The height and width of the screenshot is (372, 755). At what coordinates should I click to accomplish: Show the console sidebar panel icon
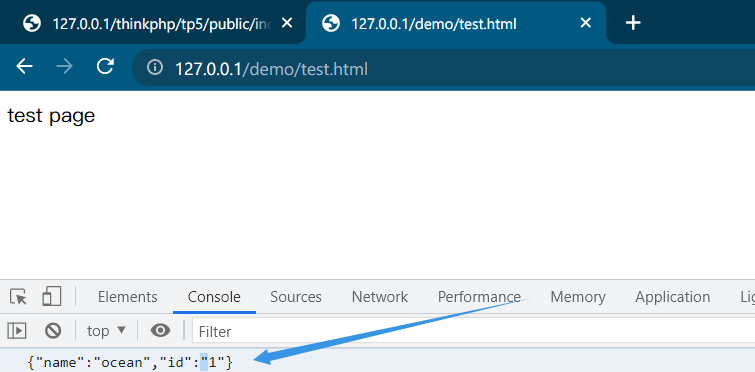(x=17, y=331)
